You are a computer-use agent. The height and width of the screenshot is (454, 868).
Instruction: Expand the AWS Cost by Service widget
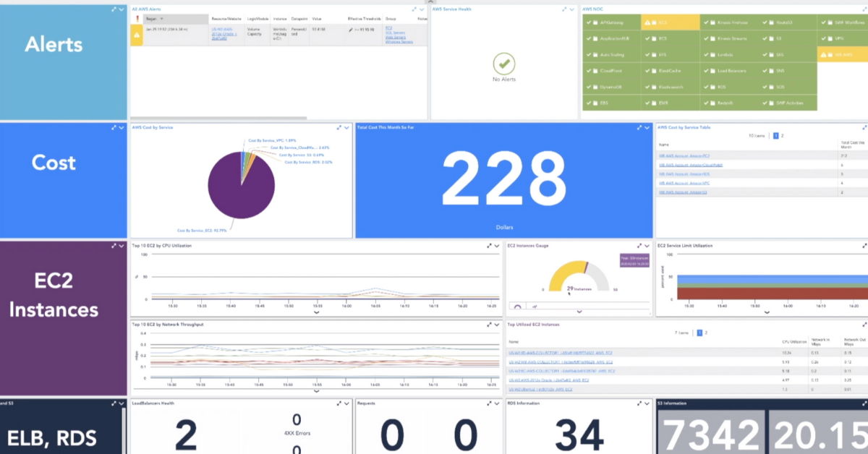pyautogui.click(x=340, y=127)
